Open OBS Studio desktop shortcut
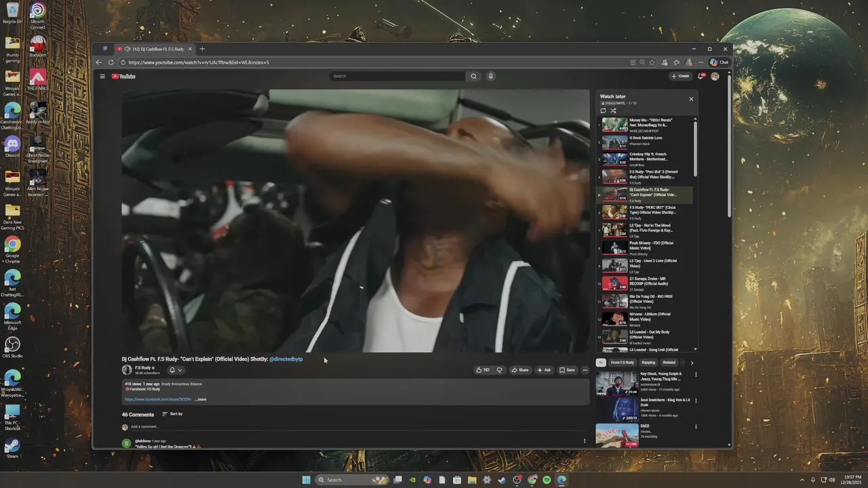 (x=12, y=348)
